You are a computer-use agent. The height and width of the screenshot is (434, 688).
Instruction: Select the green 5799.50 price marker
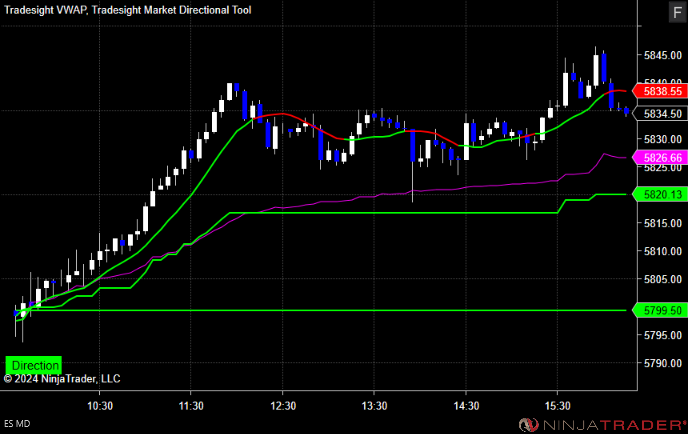(660, 311)
